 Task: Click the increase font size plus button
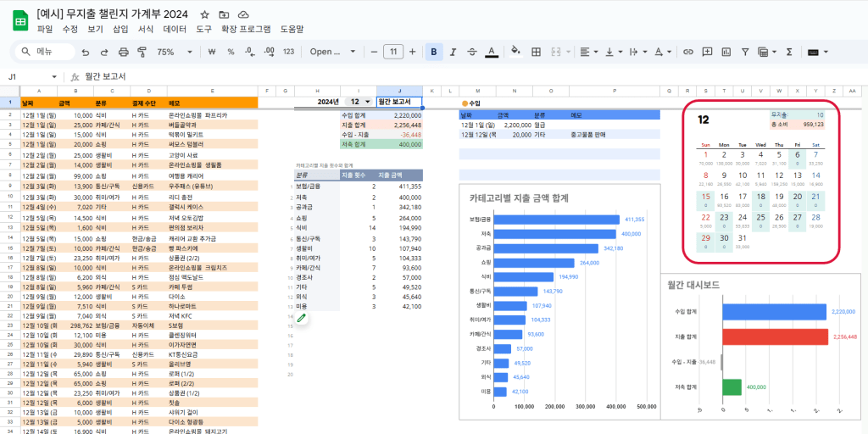[413, 52]
